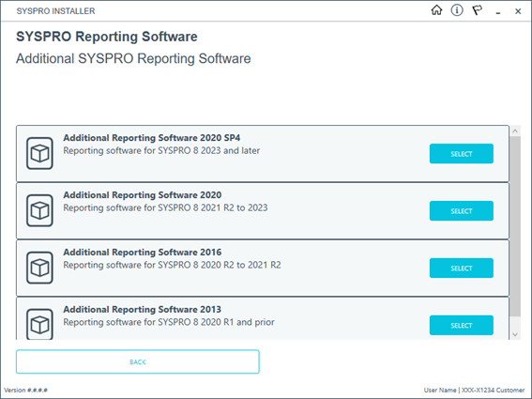532x399 pixels.
Task: Click the Additional Reporting Software 2016 title
Action: [x=143, y=253]
